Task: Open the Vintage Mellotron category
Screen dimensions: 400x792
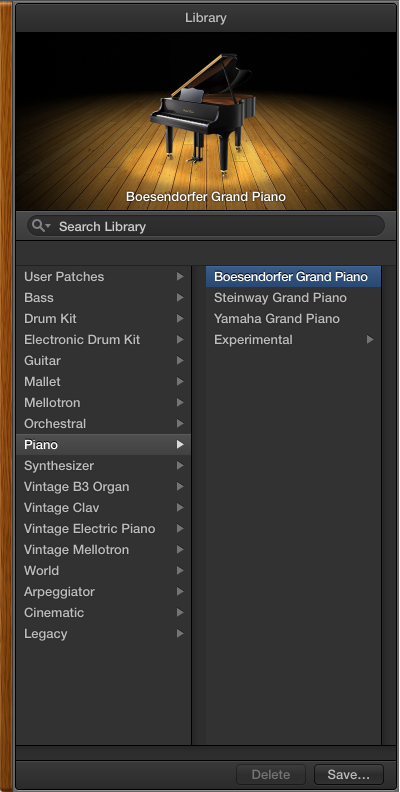Action: pyautogui.click(x=103, y=550)
